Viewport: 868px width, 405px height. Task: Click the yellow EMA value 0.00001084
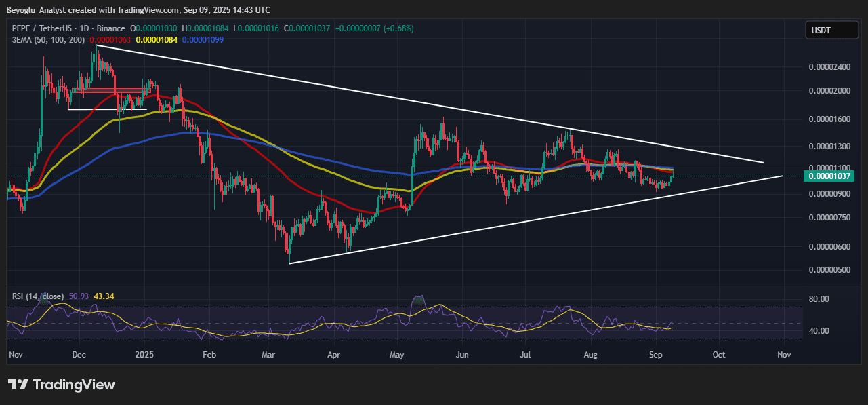tap(157, 40)
